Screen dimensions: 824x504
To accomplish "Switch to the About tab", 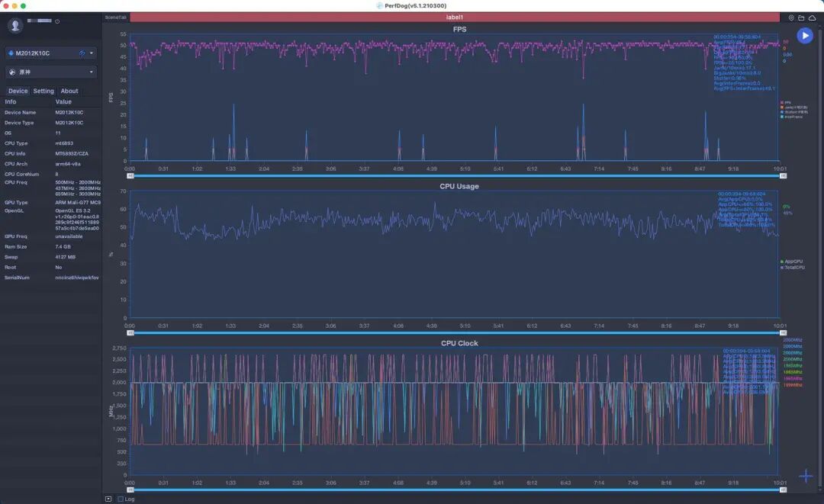I will coord(69,91).
